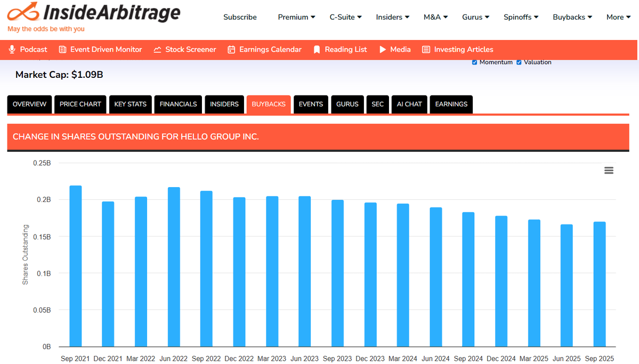The height and width of the screenshot is (364, 639).
Task: Click the Media play icon
Action: click(382, 50)
